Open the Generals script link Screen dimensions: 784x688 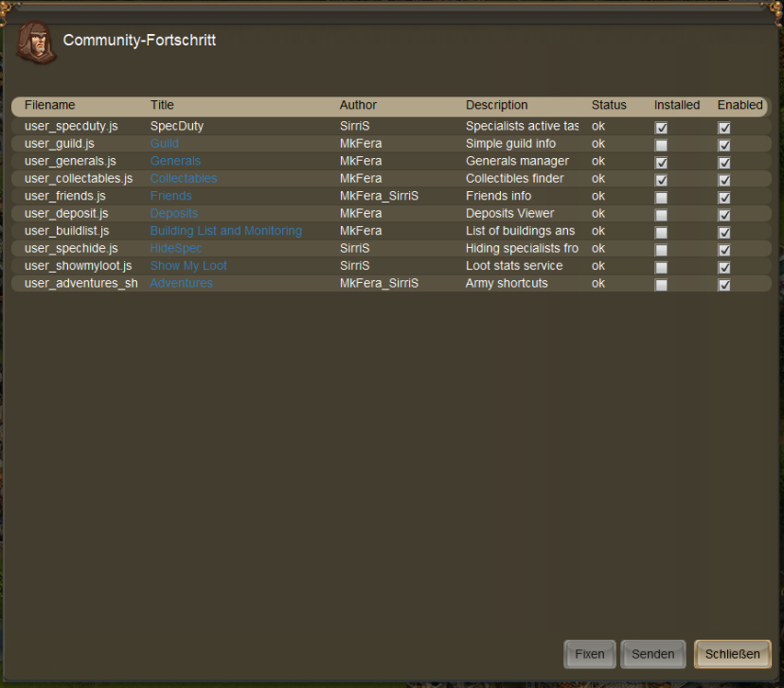point(175,161)
